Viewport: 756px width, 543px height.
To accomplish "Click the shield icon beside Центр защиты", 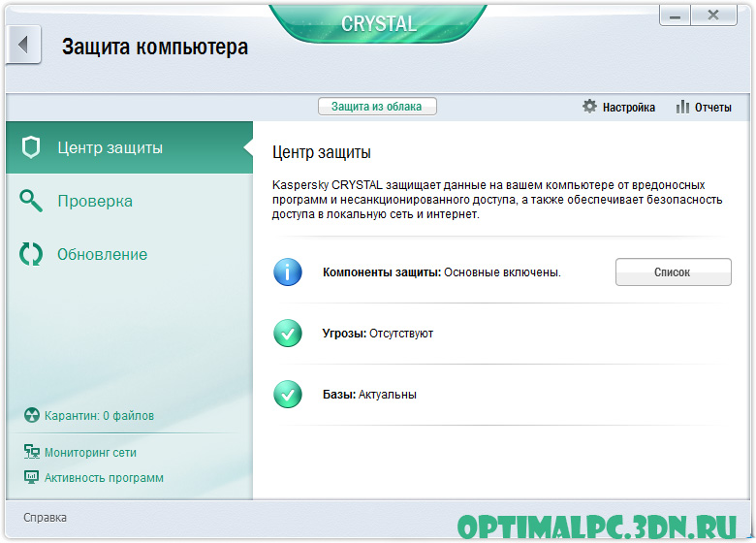I will [31, 147].
